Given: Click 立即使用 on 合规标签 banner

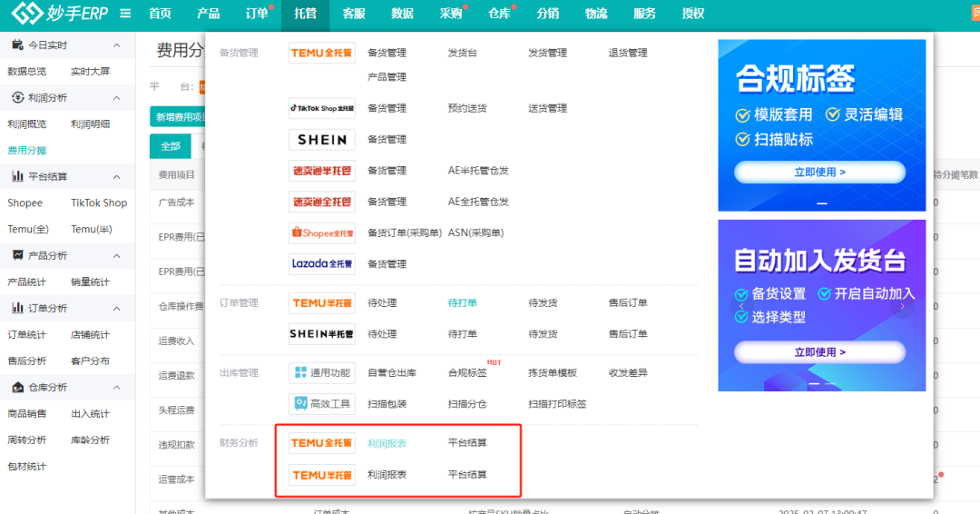Looking at the screenshot, I should (820, 172).
